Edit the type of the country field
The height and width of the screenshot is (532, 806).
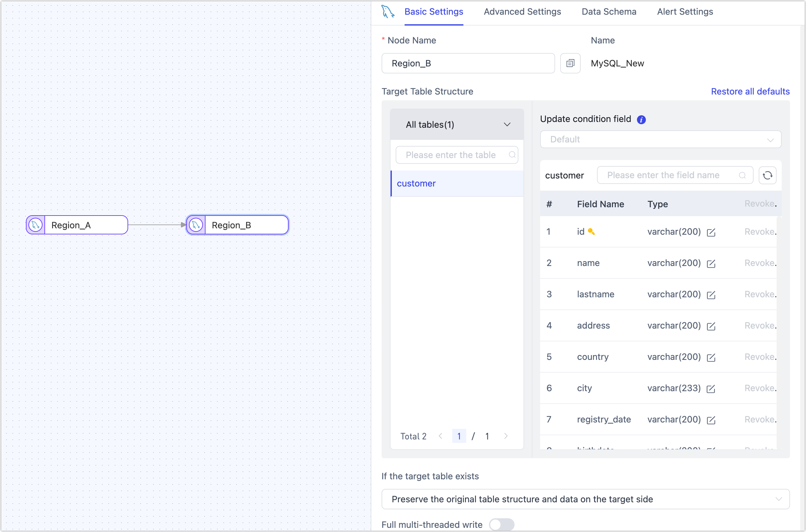pos(710,358)
